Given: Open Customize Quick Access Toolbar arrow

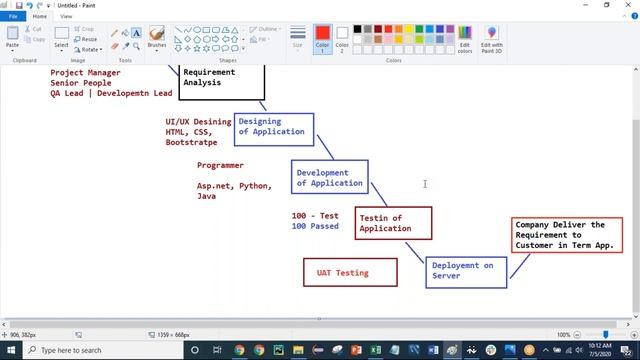Looking at the screenshot, I should point(48,6).
